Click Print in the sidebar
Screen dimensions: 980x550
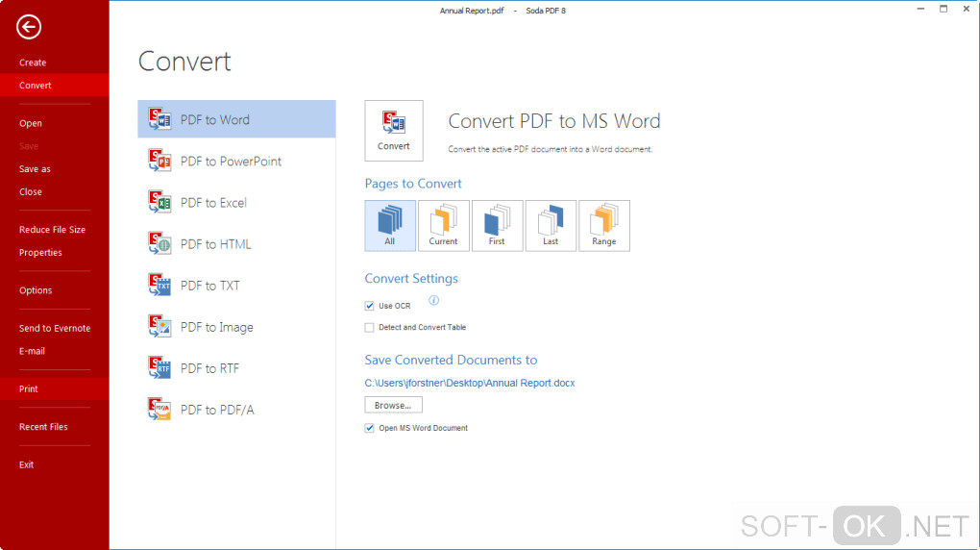[x=55, y=388]
